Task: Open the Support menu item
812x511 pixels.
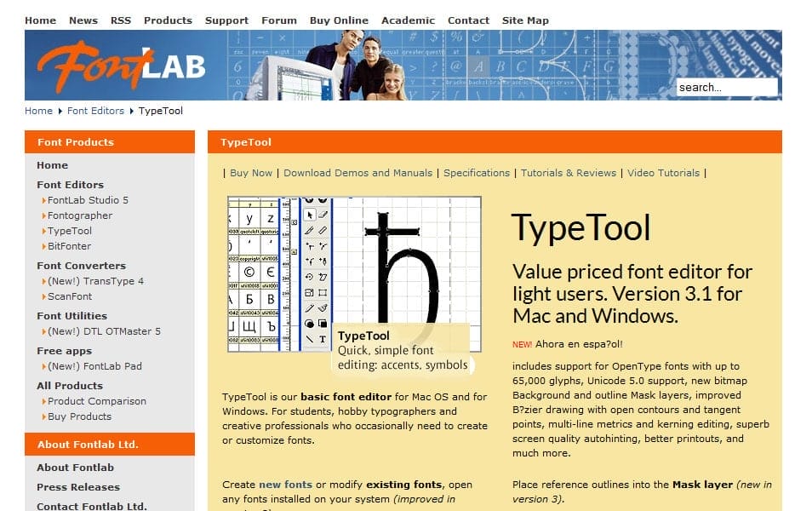Action: [226, 20]
